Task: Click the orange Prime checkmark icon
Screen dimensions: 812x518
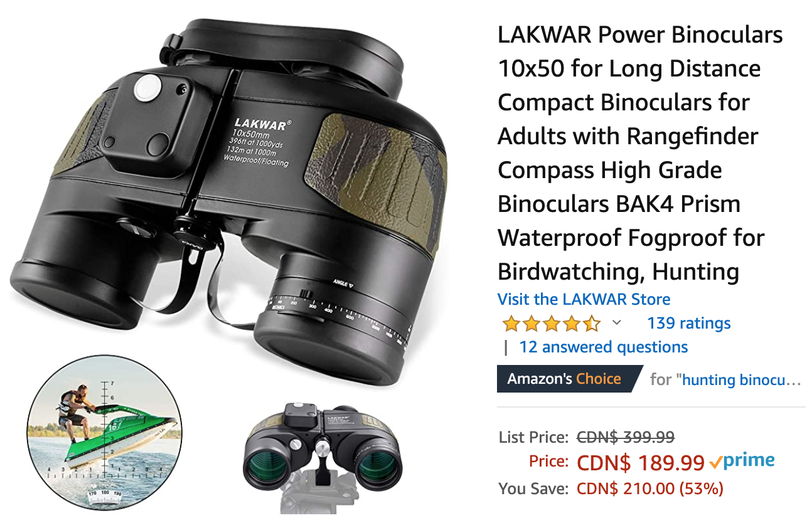Action: click(715, 463)
